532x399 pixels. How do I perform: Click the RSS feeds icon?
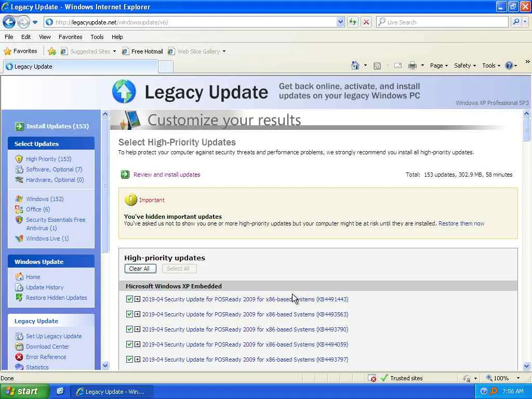tap(377, 65)
